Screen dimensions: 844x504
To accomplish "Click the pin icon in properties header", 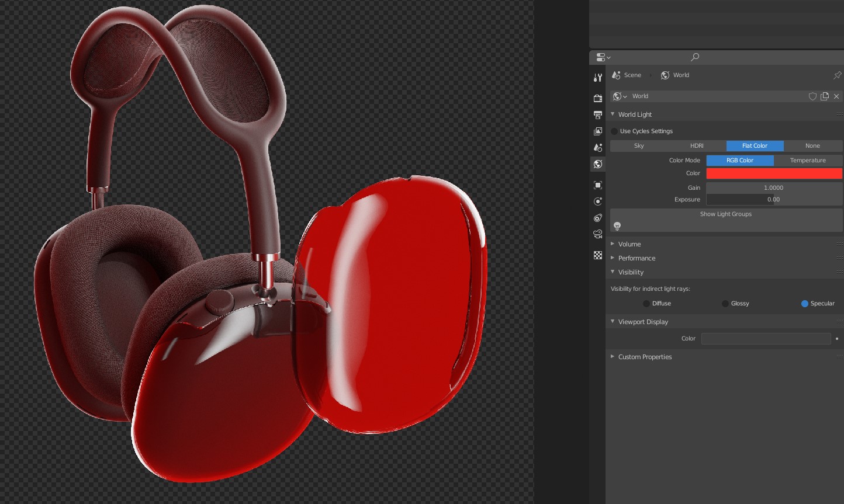I will click(837, 75).
